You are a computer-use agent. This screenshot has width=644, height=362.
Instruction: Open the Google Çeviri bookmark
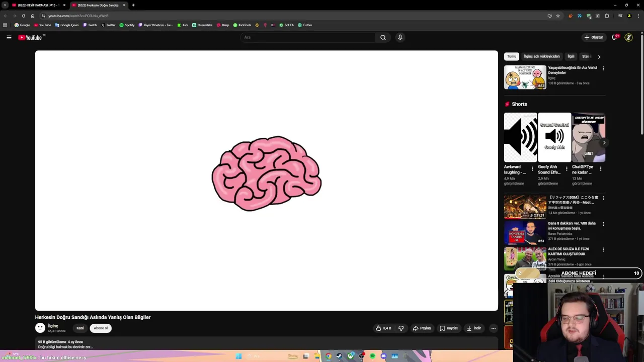67,25
